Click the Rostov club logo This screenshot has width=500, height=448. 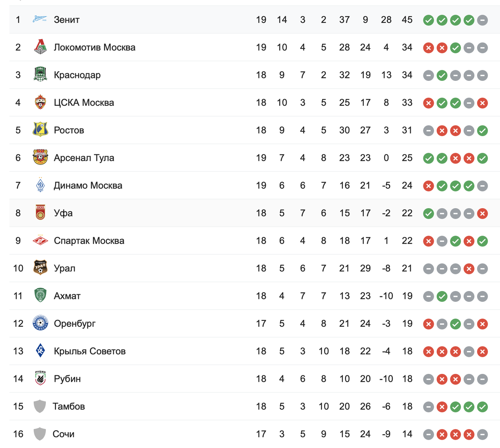click(40, 130)
